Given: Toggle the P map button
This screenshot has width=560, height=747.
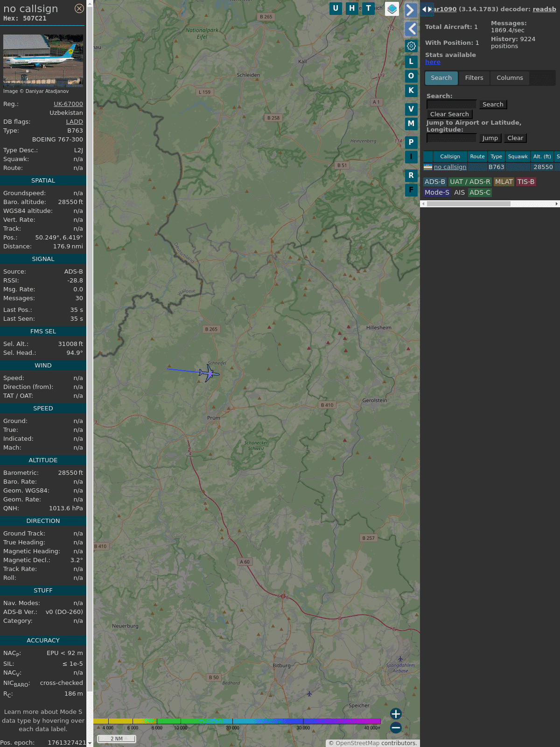Looking at the screenshot, I should coord(411,142).
